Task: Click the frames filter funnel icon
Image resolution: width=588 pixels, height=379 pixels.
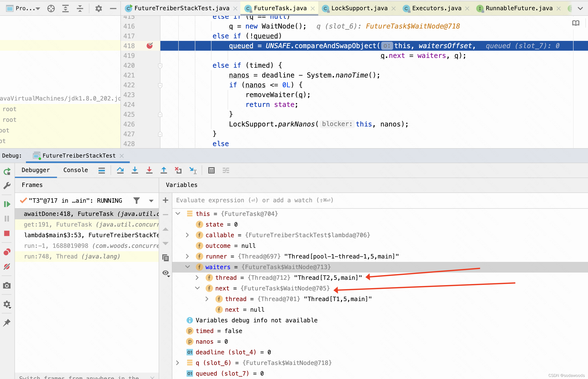Action: [x=136, y=201]
